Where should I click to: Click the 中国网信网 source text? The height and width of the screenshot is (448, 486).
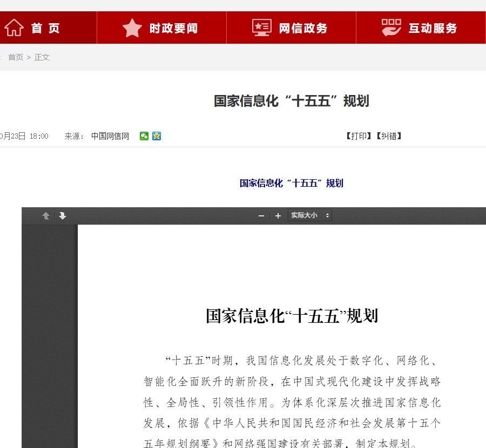110,136
